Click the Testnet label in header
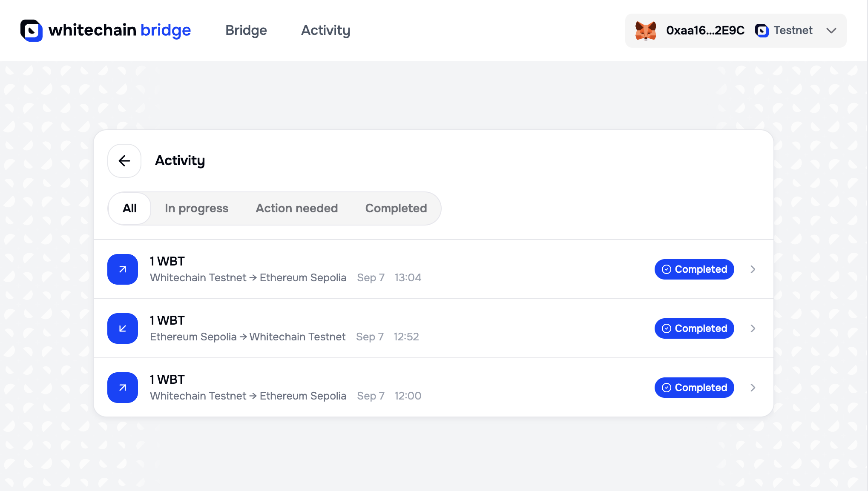This screenshot has height=491, width=868. (793, 30)
